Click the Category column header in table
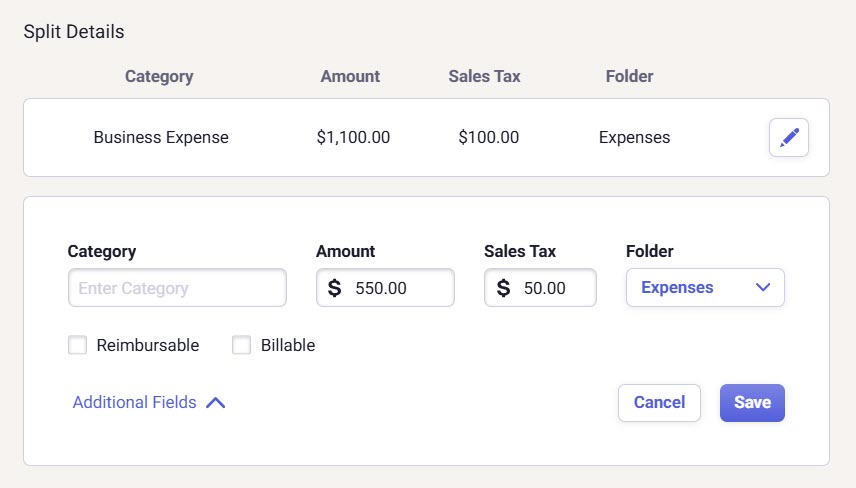 coord(159,77)
